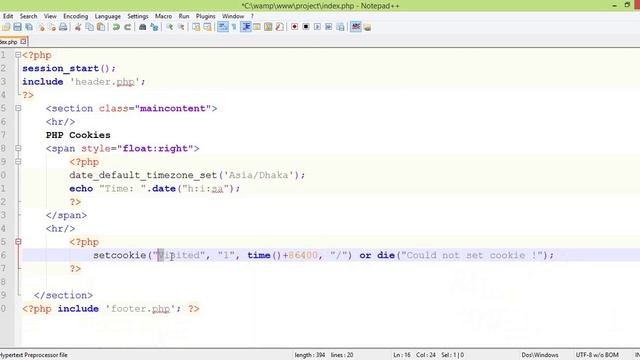Collapse the span tag fold marker

pyautogui.click(x=18, y=148)
